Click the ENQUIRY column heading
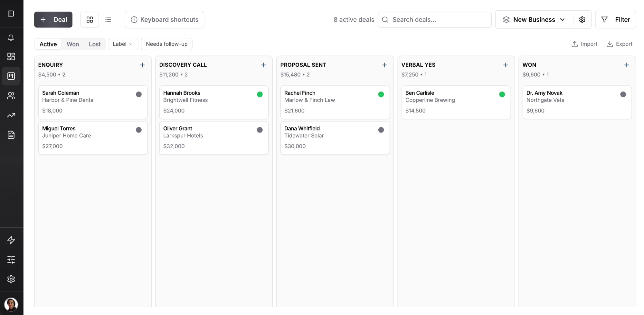Viewport: 644px width, 315px height. pyautogui.click(x=51, y=65)
